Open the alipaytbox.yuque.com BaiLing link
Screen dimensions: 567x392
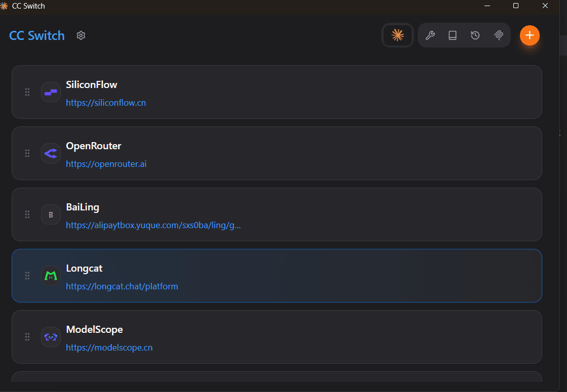(153, 226)
